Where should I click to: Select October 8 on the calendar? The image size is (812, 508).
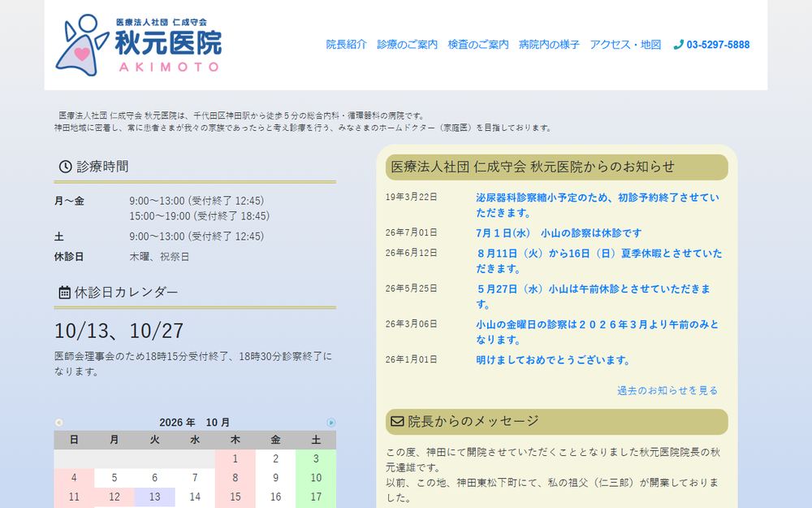point(235,478)
